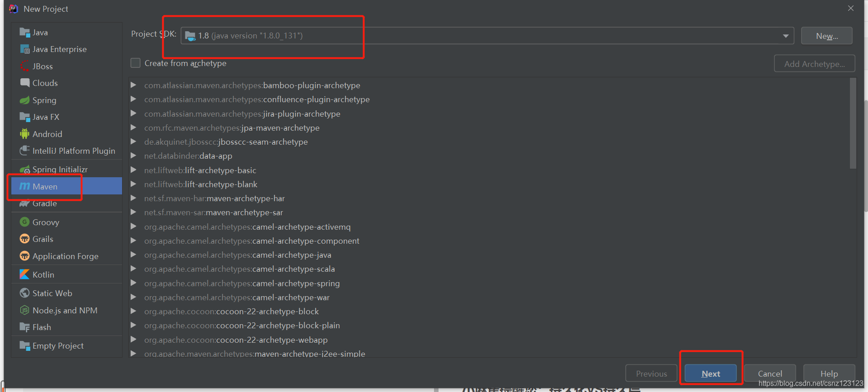Image resolution: width=868 pixels, height=392 pixels.
Task: Click the Groovy G icon
Action: tap(24, 222)
